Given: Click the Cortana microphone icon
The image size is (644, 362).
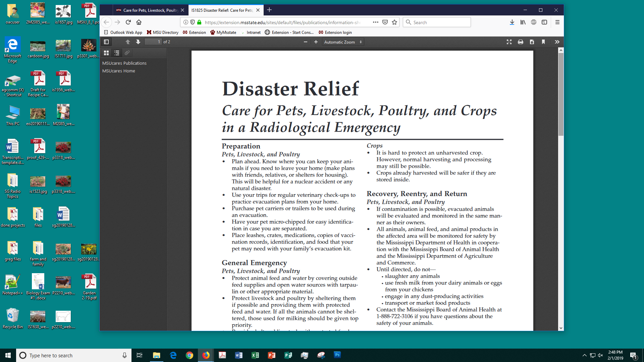Looking at the screenshot, I should point(124,355).
